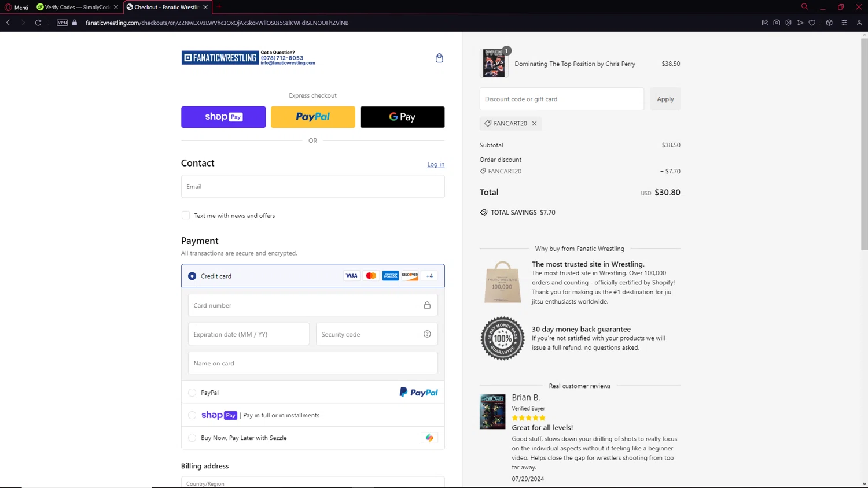Viewport: 868px width, 488px height.
Task: Remove the FANCART20 discount code tag
Action: [x=534, y=123]
